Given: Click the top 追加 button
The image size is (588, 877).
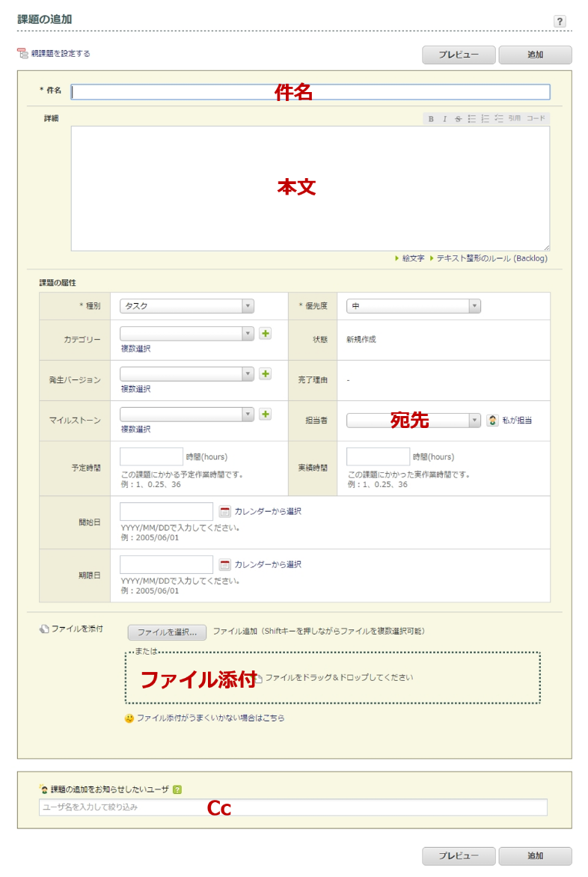Looking at the screenshot, I should pos(535,55).
